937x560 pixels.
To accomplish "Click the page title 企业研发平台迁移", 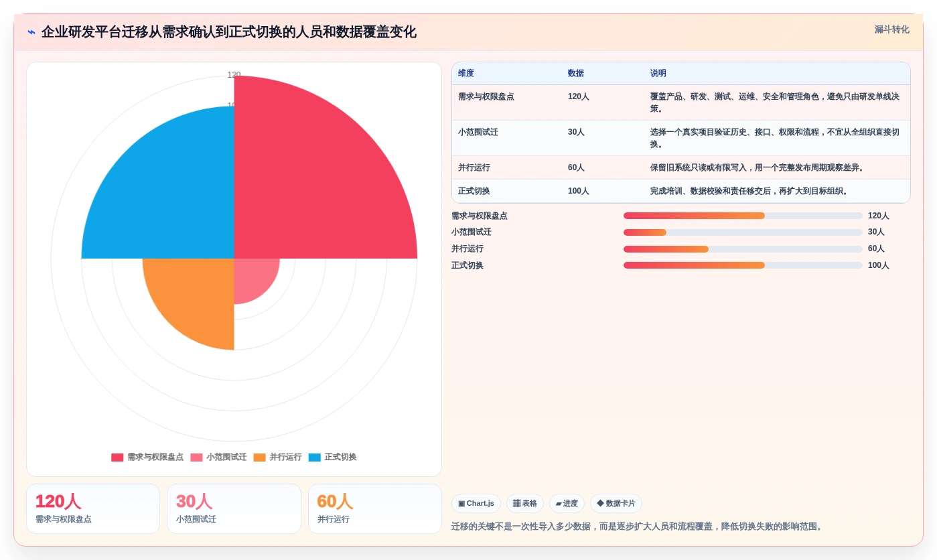I will click(x=228, y=32).
